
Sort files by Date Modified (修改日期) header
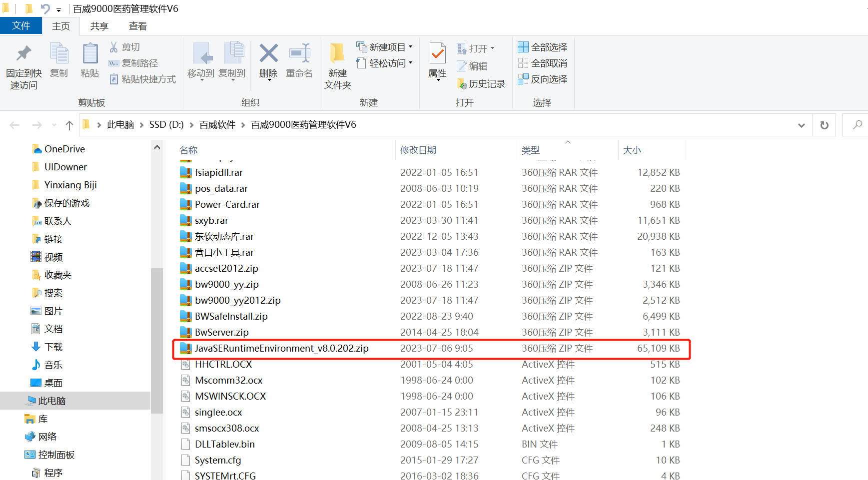coord(418,150)
